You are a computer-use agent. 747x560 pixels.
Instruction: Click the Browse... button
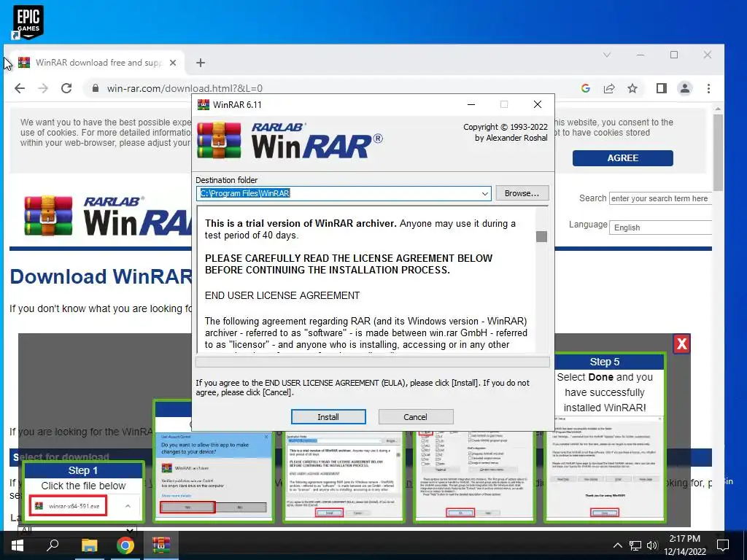coord(522,193)
